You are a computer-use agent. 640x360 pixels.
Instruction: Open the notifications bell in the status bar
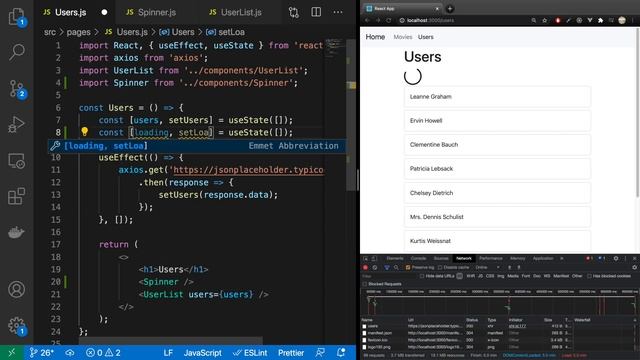(341, 353)
